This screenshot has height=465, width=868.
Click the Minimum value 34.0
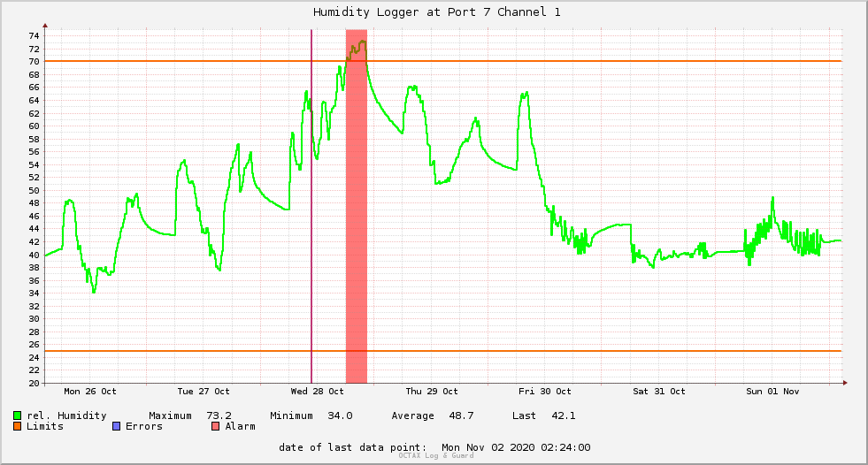[x=340, y=415]
